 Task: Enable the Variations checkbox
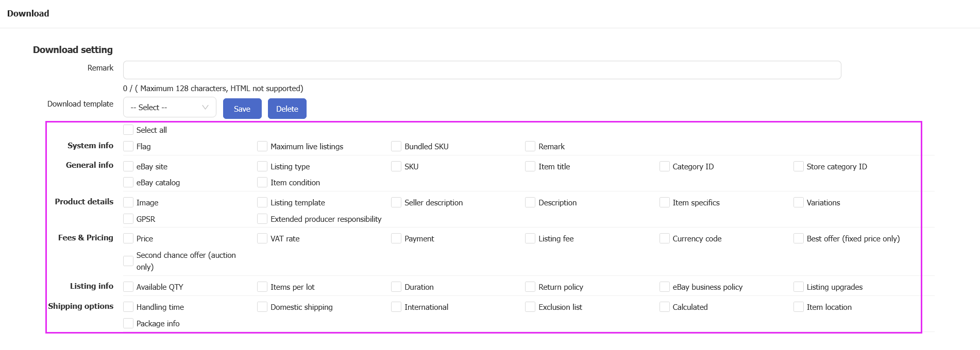point(799,202)
